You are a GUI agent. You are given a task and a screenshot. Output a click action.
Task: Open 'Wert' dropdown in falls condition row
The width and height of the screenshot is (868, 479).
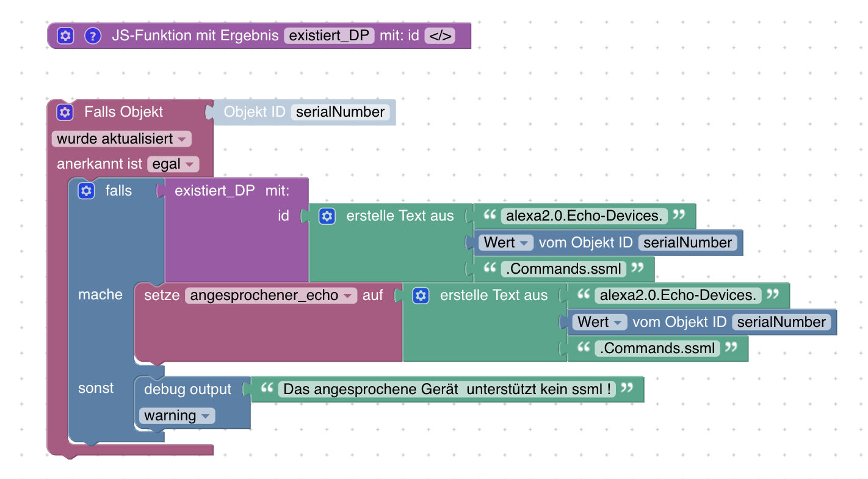(506, 243)
